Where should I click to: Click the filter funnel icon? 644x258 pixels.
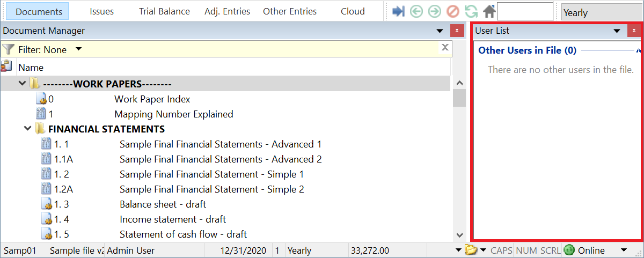pyautogui.click(x=8, y=49)
